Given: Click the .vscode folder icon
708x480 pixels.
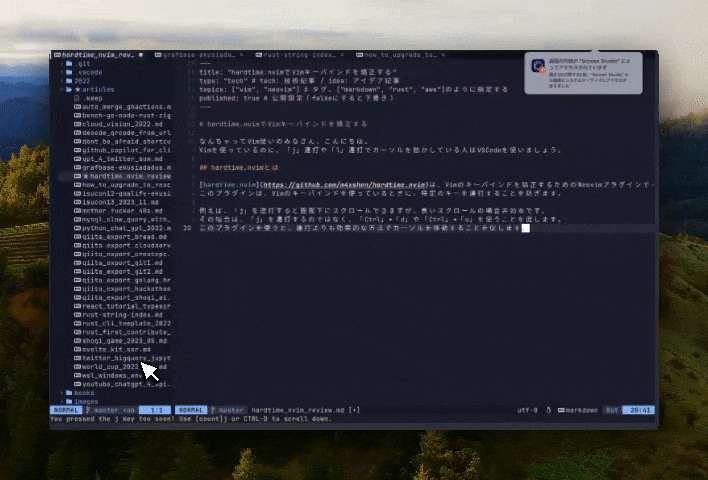Looking at the screenshot, I should [x=69, y=72].
